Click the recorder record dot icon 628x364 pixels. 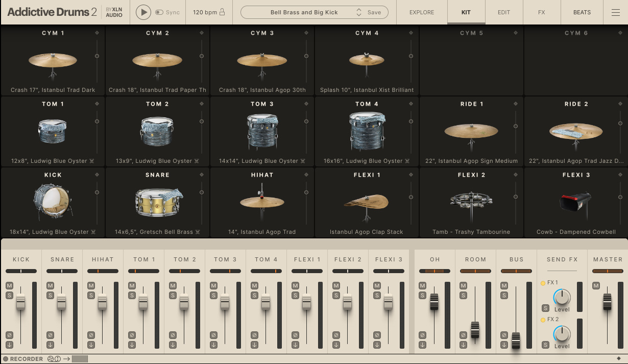click(6, 359)
